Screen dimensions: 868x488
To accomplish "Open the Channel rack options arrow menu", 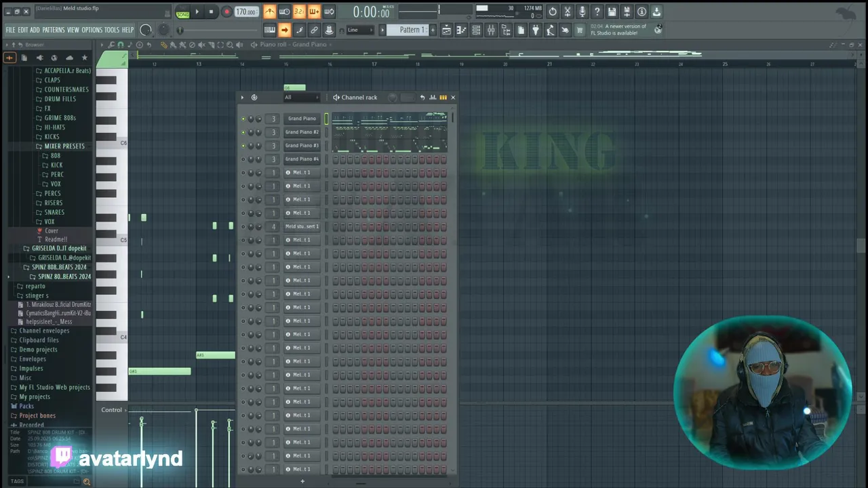I will pos(242,98).
